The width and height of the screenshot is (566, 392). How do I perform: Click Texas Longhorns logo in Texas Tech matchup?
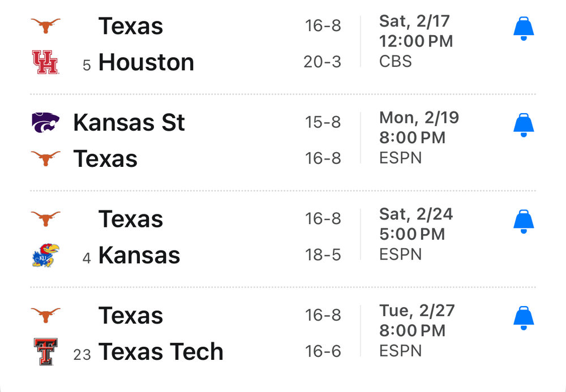45,315
